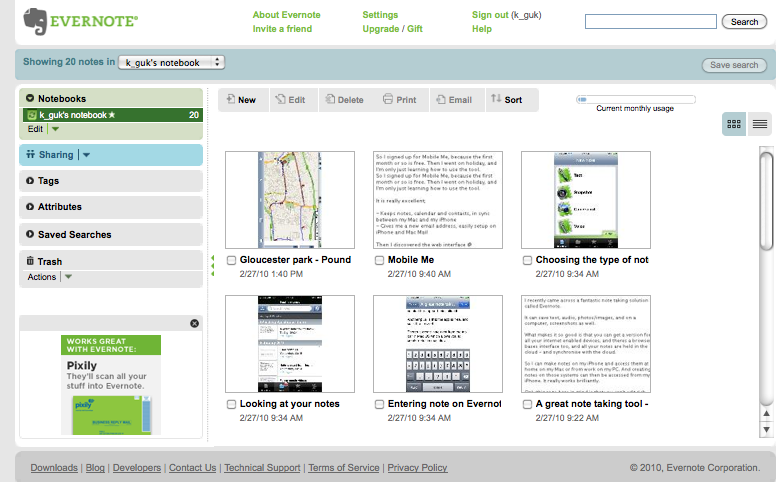
Task: Click the Email toolbar icon
Action: tap(440, 100)
